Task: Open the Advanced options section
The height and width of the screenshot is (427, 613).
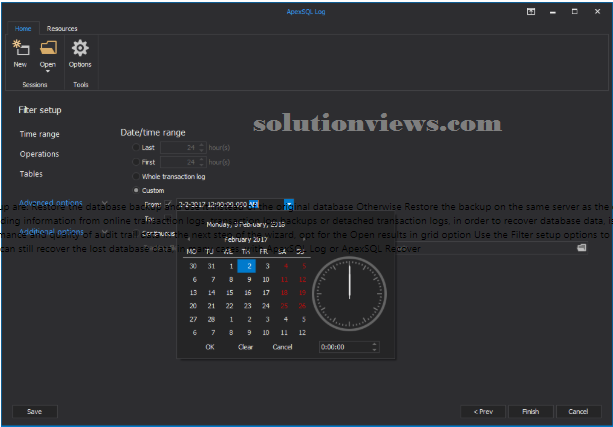Action: click(x=51, y=203)
